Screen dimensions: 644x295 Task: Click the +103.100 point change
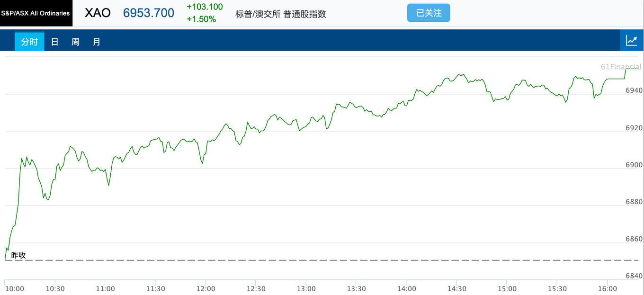(x=205, y=7)
